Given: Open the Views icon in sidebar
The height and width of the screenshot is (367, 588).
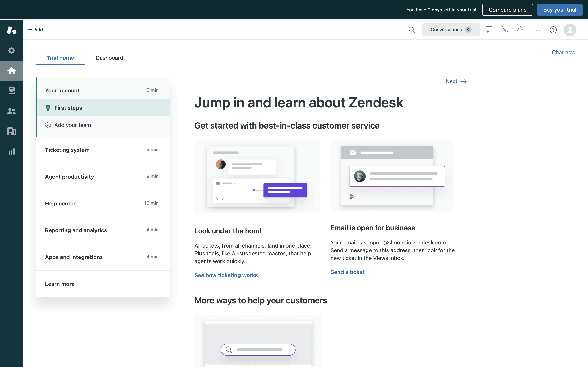Looking at the screenshot, I should (x=11, y=91).
